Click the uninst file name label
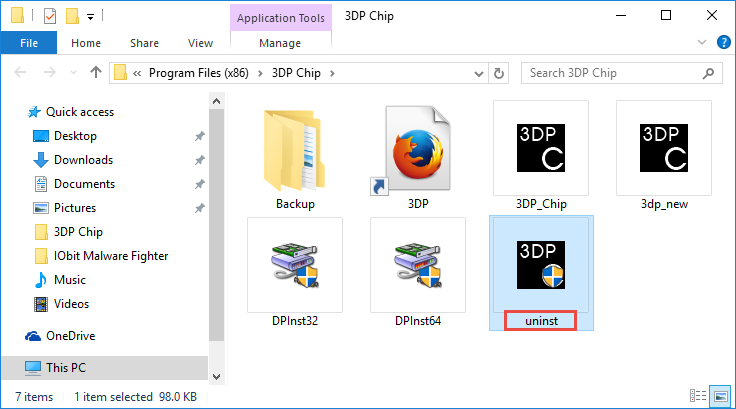This screenshot has height=409, width=736. click(541, 321)
